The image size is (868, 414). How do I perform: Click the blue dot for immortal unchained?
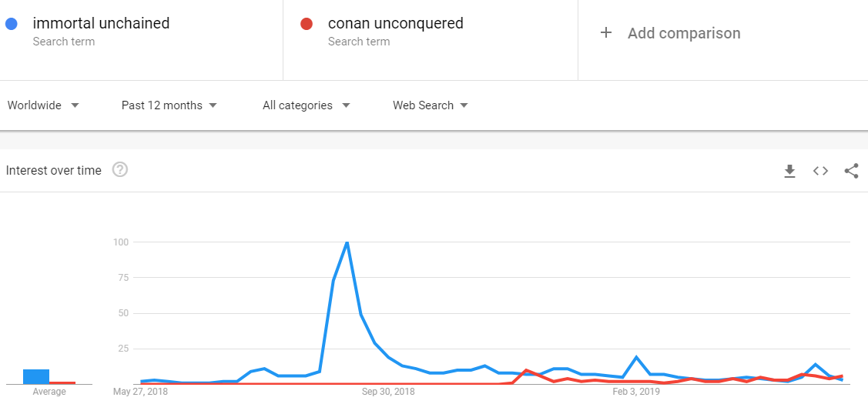11,24
